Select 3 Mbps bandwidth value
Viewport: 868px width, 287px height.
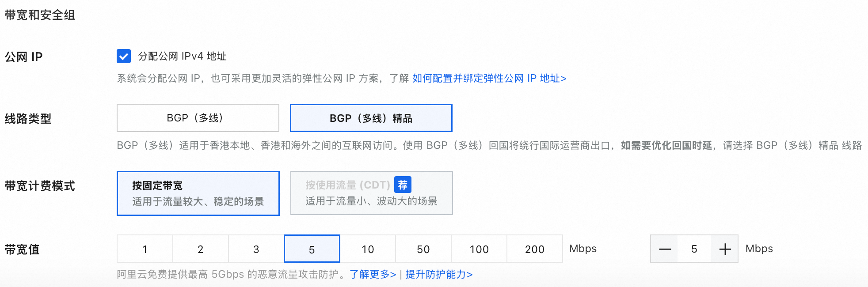pyautogui.click(x=255, y=249)
